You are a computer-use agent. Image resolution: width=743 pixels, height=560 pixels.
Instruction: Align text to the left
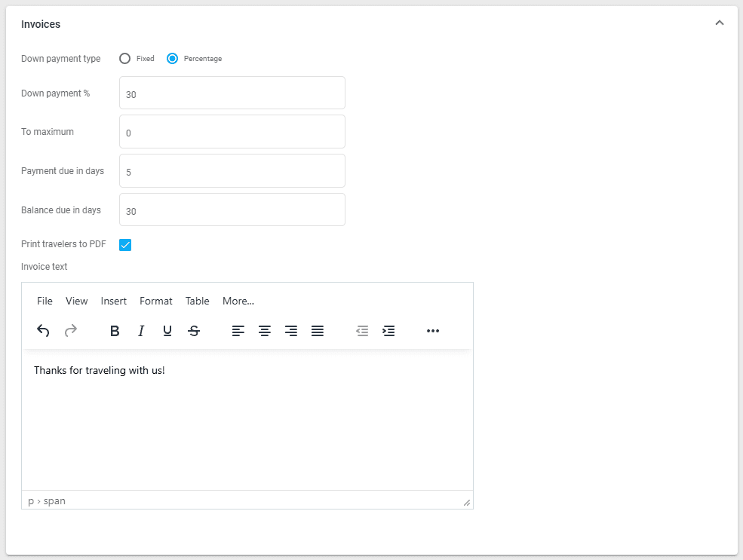tap(238, 331)
